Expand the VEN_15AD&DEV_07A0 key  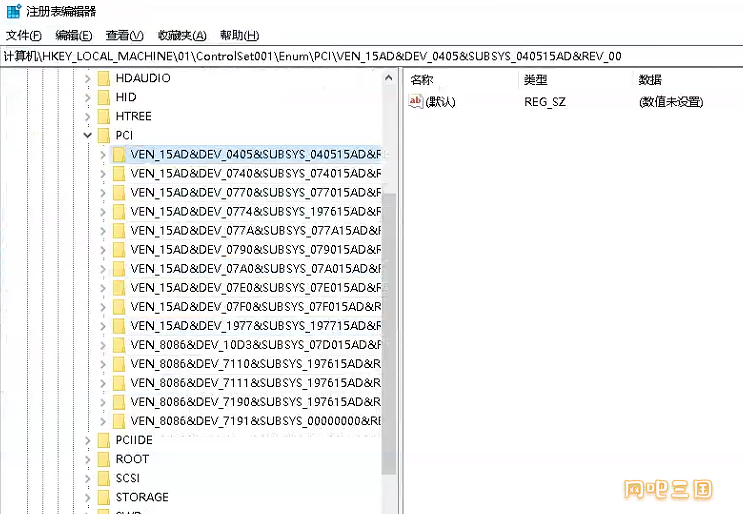(103, 269)
